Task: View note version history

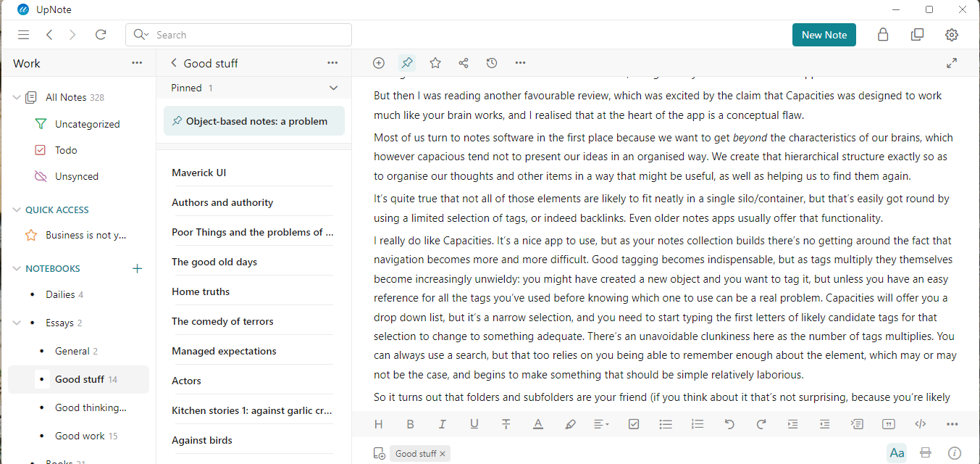Action: pos(492,63)
